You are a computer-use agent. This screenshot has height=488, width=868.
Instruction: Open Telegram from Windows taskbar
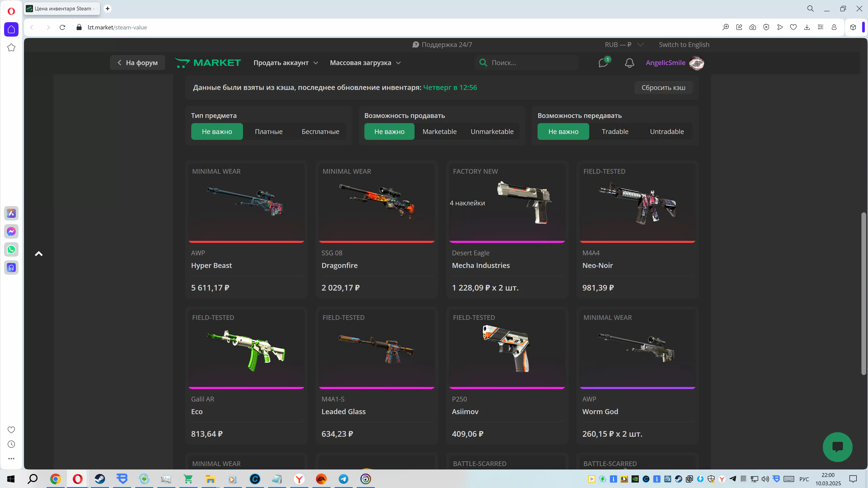(x=343, y=479)
